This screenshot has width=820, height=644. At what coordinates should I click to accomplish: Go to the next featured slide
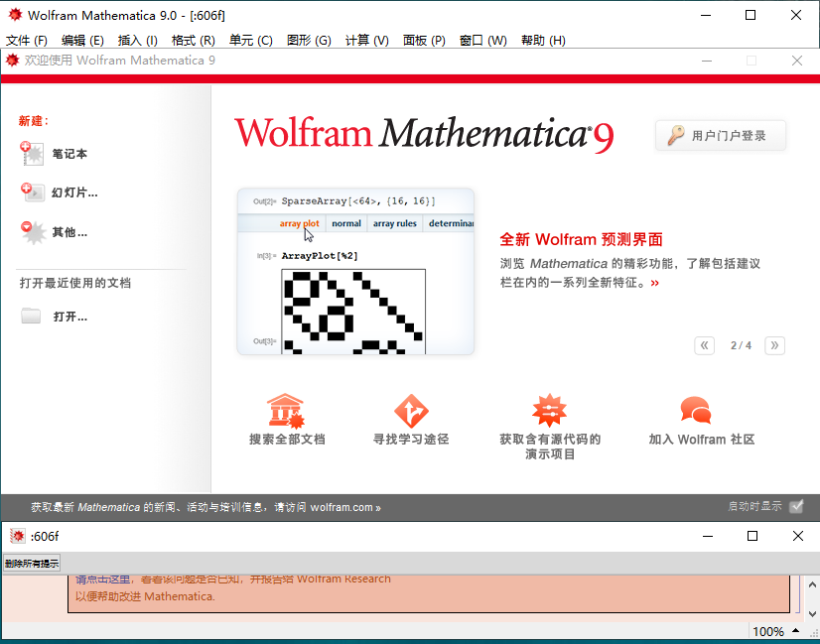coord(775,345)
